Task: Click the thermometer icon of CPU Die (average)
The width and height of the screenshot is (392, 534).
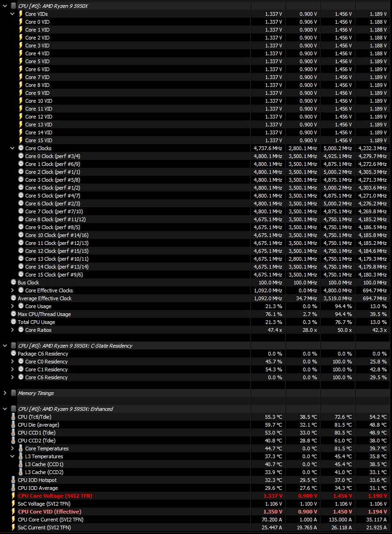Action: point(13,425)
